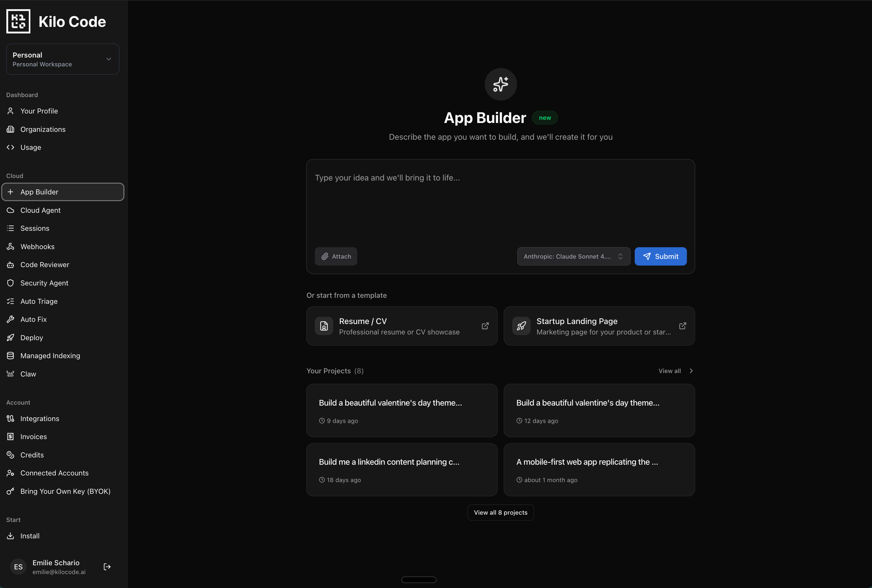Click the View all 8 projects button
872x588 pixels.
pos(501,513)
